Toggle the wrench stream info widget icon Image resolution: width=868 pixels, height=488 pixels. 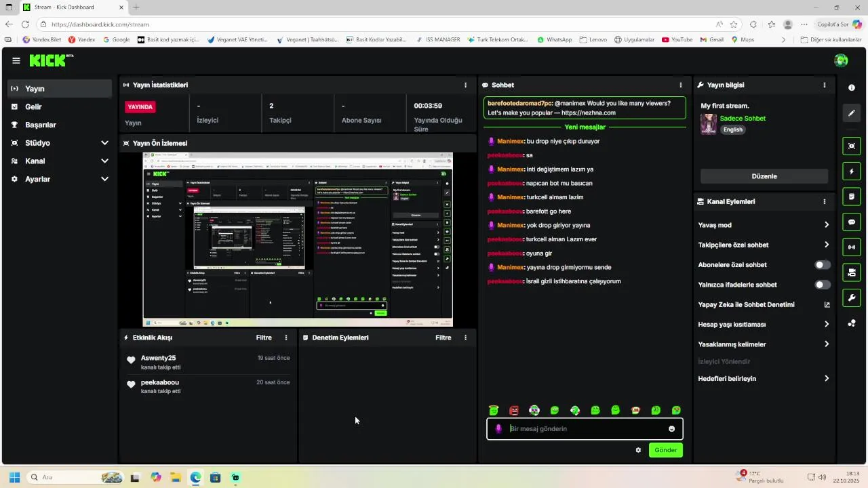tap(852, 298)
